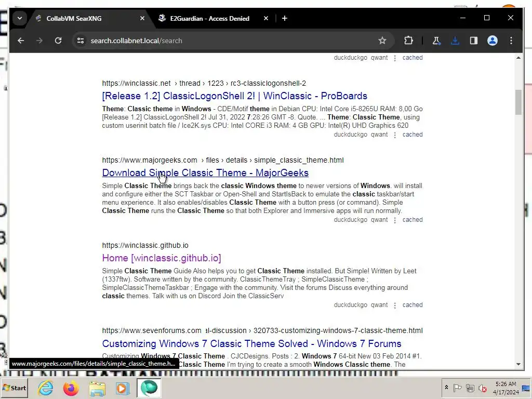Close the E2Guardian Access Denied tab
Screen dimensions: 532x399
point(266,18)
